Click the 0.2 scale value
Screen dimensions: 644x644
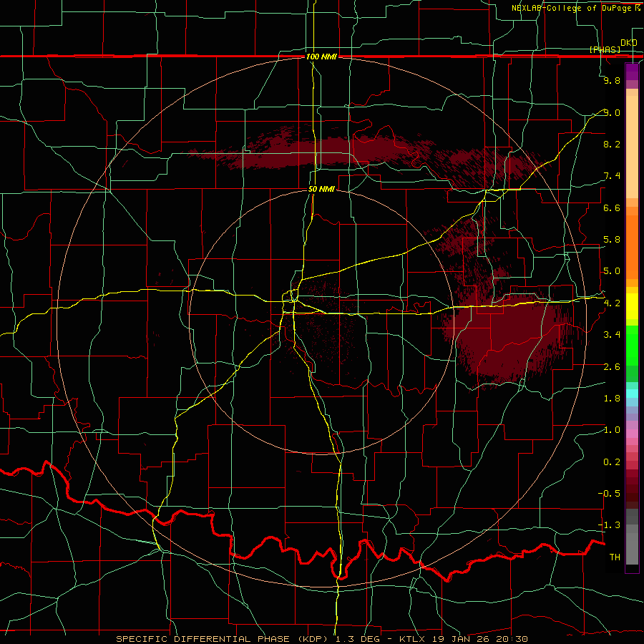pyautogui.click(x=612, y=462)
